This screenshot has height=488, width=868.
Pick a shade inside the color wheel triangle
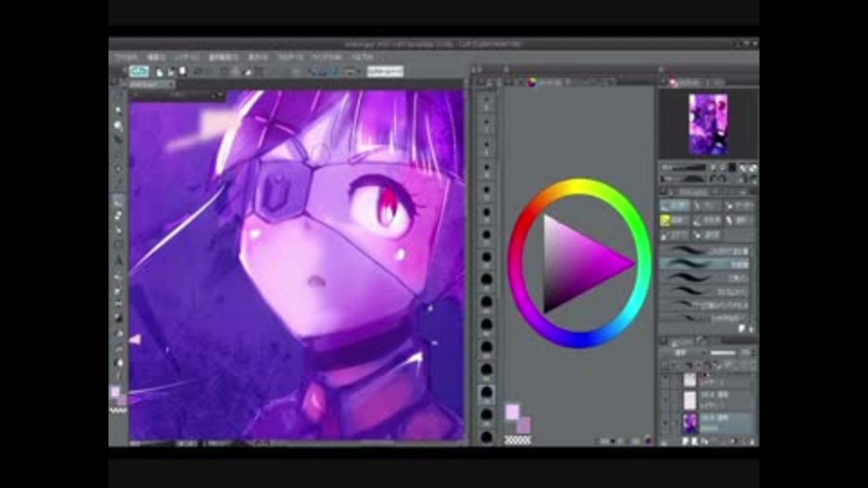coord(576,264)
